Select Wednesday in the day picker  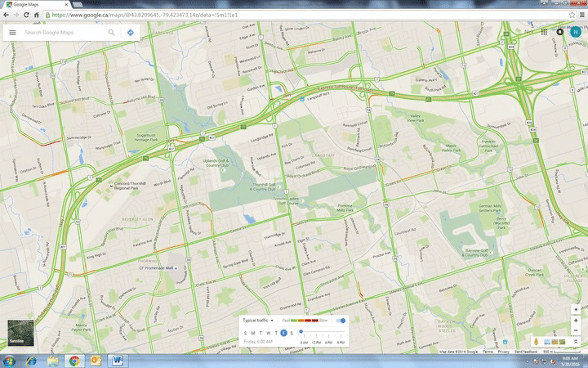[268, 333]
